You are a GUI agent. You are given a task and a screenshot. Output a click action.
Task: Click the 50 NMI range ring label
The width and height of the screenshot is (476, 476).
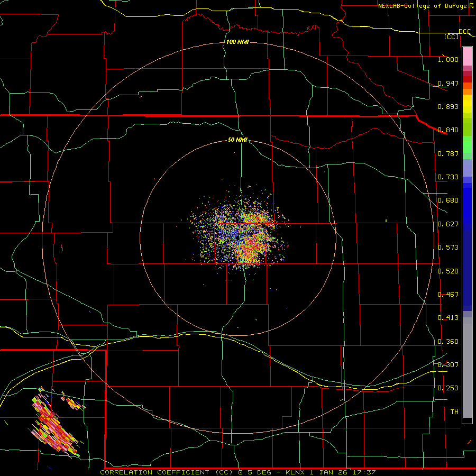coord(237,140)
